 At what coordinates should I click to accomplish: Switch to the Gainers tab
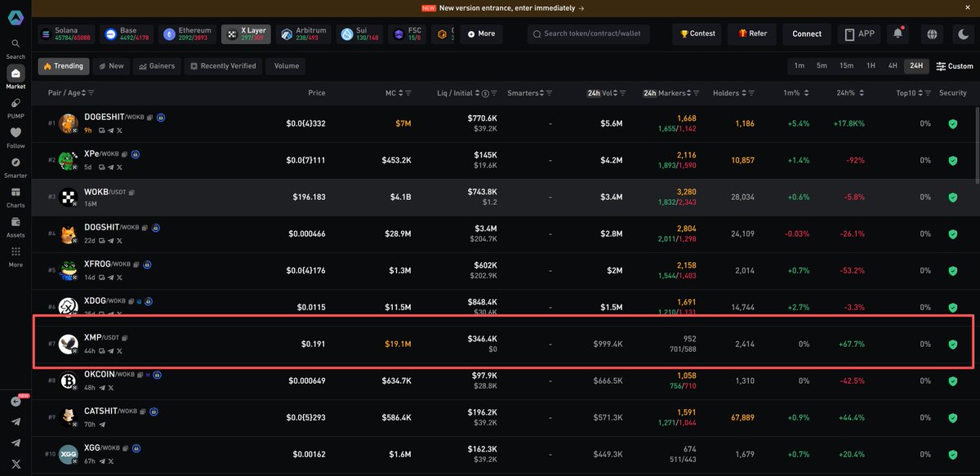click(156, 65)
